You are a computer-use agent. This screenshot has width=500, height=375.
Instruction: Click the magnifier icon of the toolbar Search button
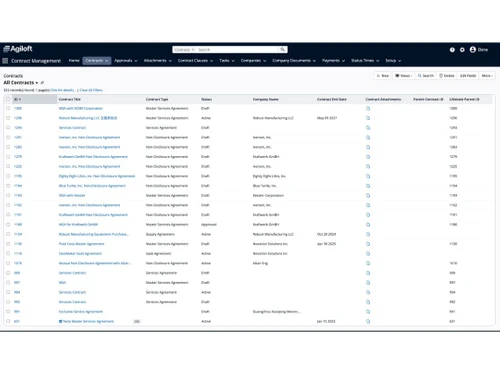[420, 76]
